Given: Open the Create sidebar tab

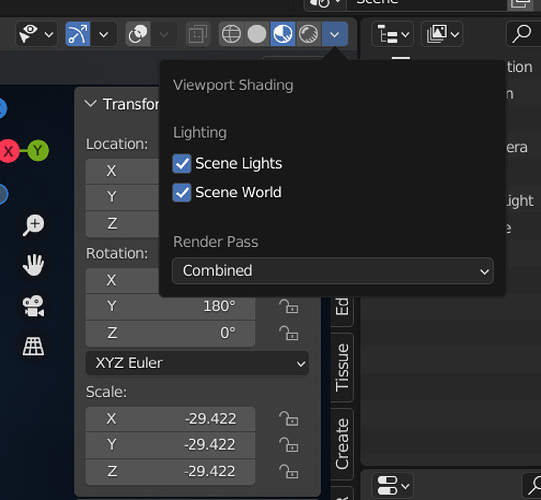Looking at the screenshot, I should [x=342, y=444].
